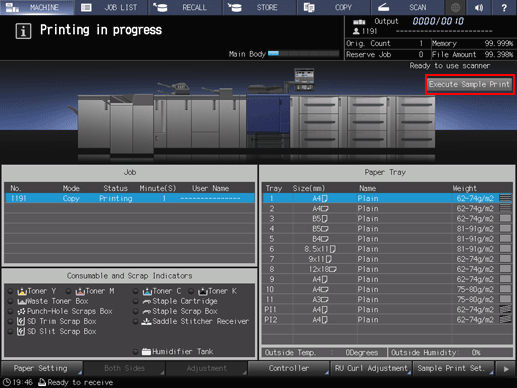Screen dimensions: 517x388
Task: Select the Toner M indicator light
Action: click(x=68, y=291)
